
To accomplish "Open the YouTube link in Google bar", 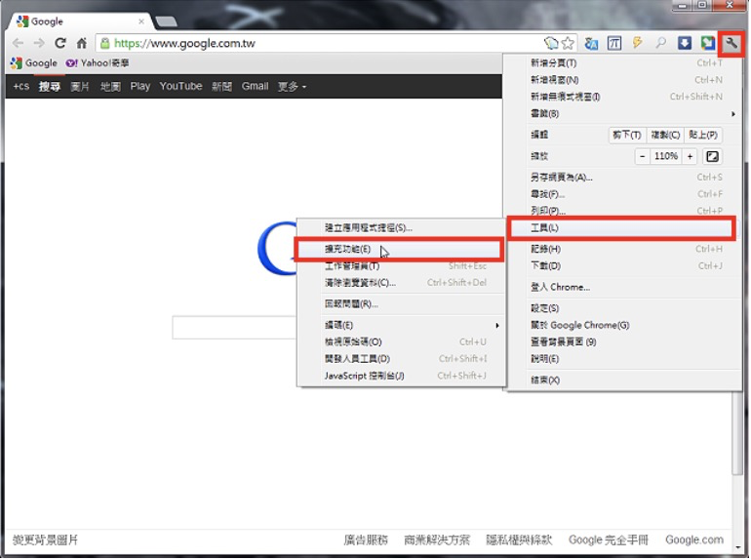I will point(180,87).
